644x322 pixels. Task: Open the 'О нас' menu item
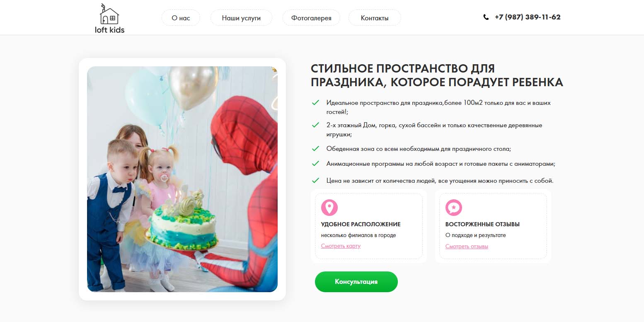point(181,18)
